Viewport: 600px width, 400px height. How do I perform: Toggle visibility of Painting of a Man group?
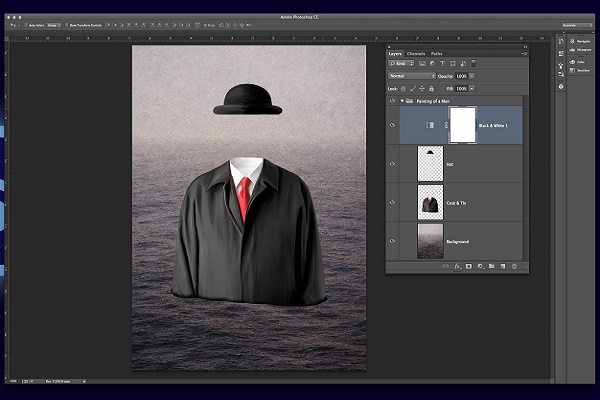click(x=392, y=101)
